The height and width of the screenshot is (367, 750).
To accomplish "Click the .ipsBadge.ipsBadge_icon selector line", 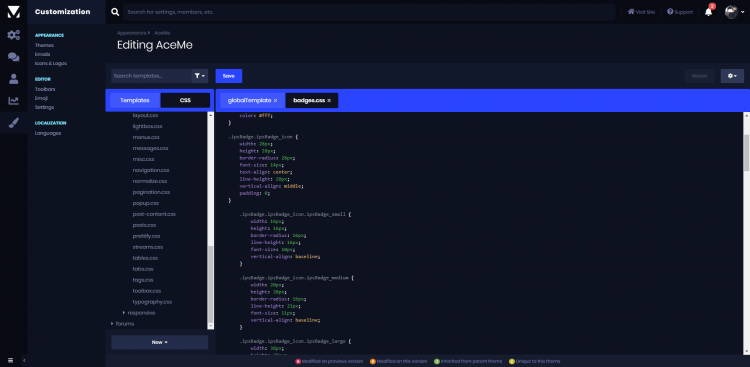I will click(263, 137).
